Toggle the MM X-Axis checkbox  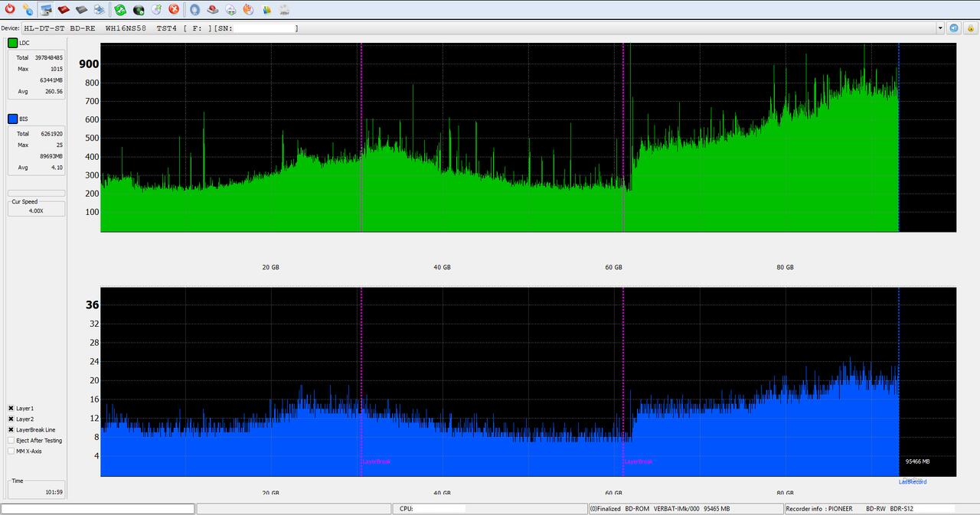11,451
